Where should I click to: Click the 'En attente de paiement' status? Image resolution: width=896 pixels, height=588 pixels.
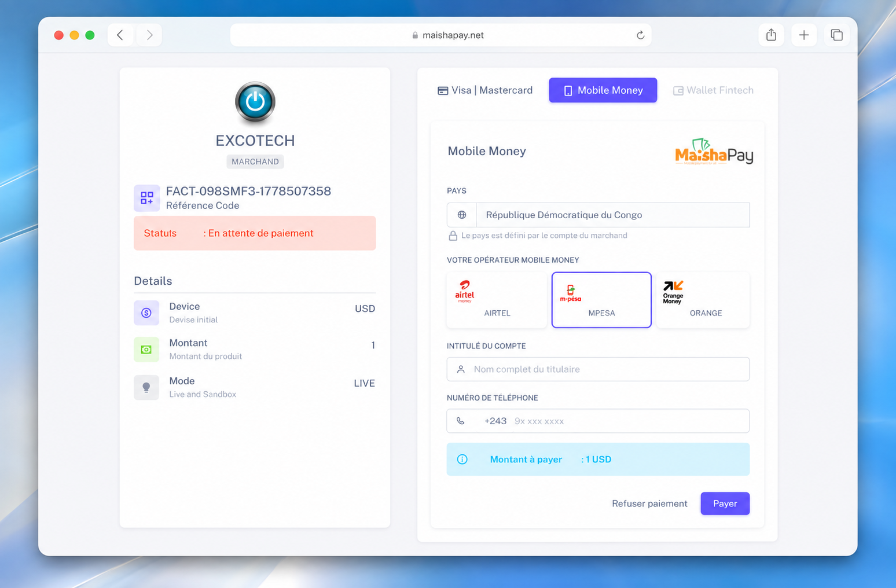click(x=261, y=233)
